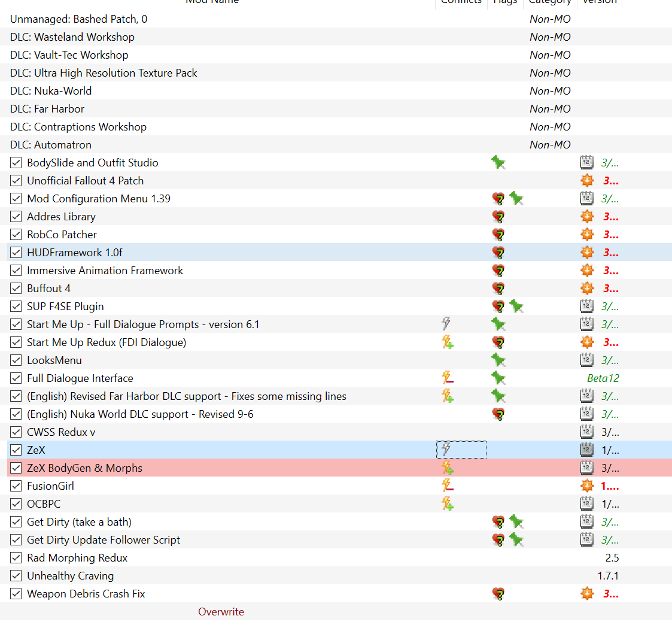Viewport: 672px width, 628px height.
Task: Click the green flag on Mod Configuration Menu row
Action: pyautogui.click(x=516, y=199)
